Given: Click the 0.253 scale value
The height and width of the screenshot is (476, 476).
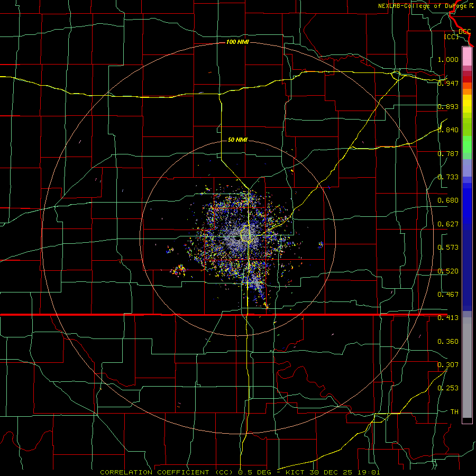Looking at the screenshot, I should (448, 388).
